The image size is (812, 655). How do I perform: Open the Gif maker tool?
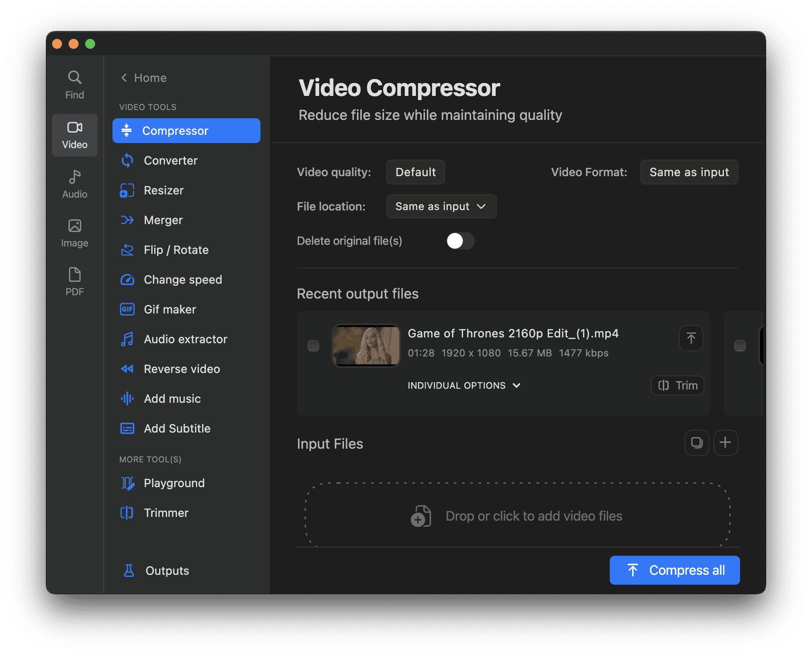[170, 309]
